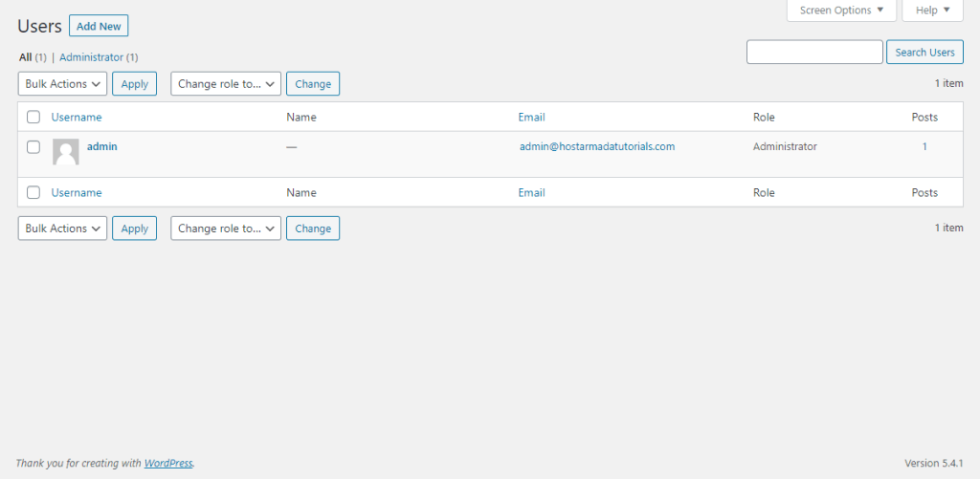
Task: Open the top Bulk Actions dropdown
Action: (x=62, y=84)
